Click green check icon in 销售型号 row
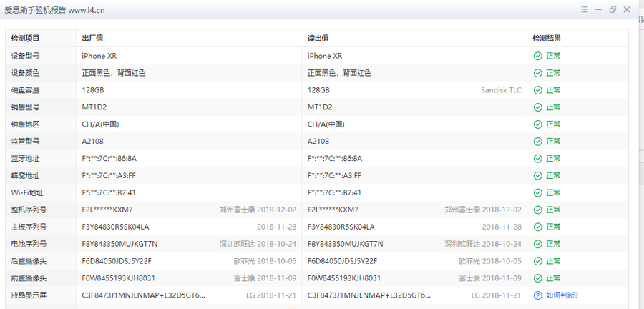The height and width of the screenshot is (309, 644). (537, 107)
